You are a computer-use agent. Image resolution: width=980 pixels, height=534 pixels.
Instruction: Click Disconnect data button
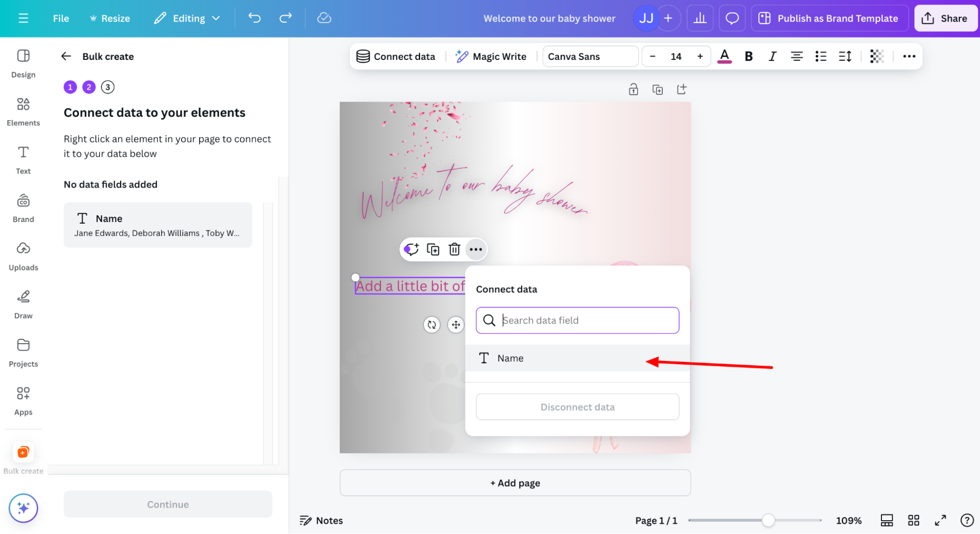tap(577, 407)
